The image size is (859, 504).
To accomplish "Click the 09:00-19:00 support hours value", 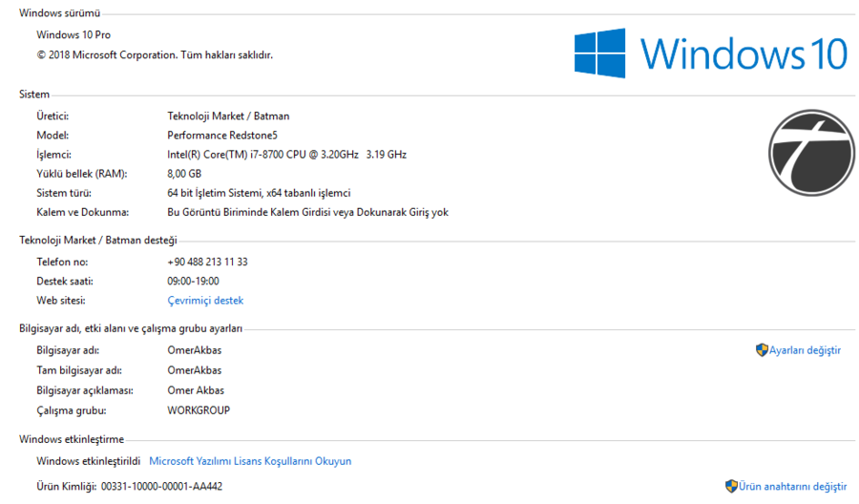I will coord(193,282).
